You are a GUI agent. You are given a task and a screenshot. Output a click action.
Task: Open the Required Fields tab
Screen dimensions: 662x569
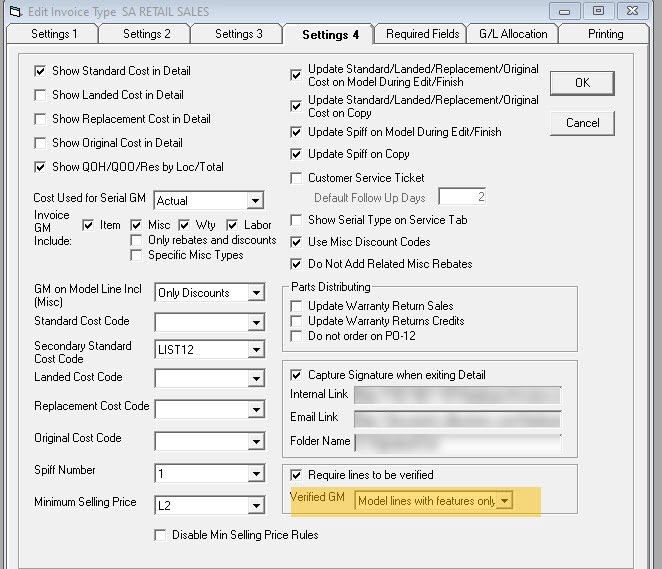(422, 34)
